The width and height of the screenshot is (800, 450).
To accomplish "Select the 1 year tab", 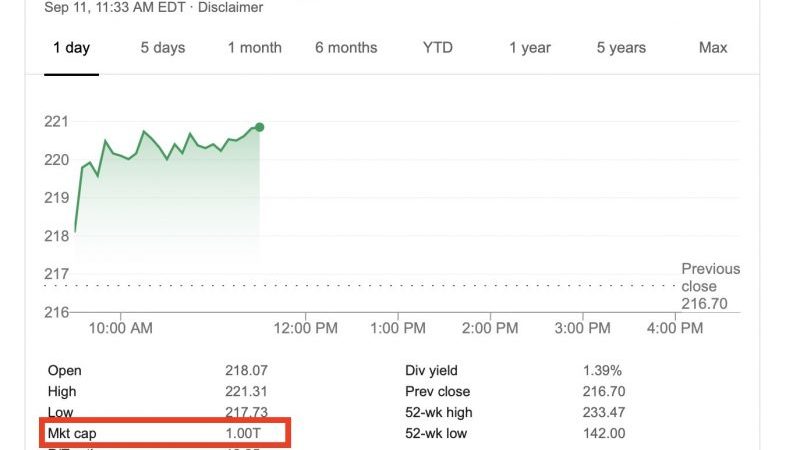I will tap(530, 48).
